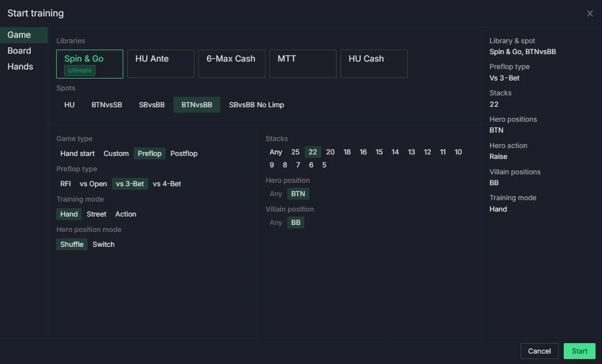602x364 pixels.
Task: Select vs 3-Bet preflop type
Action: coord(130,184)
